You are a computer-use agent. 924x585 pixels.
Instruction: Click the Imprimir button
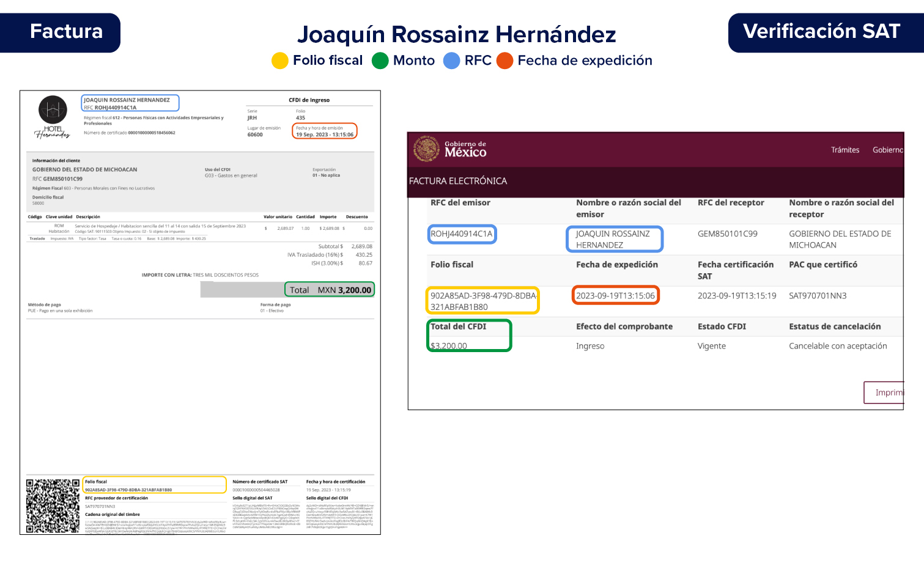(x=884, y=392)
